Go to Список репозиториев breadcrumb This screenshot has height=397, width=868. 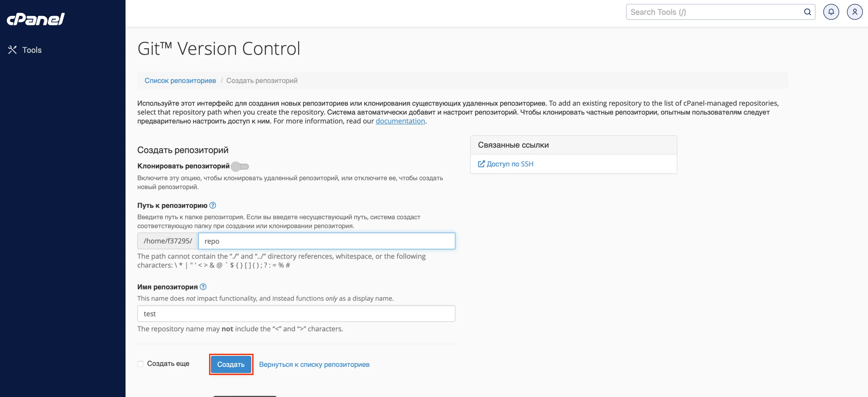[180, 81]
